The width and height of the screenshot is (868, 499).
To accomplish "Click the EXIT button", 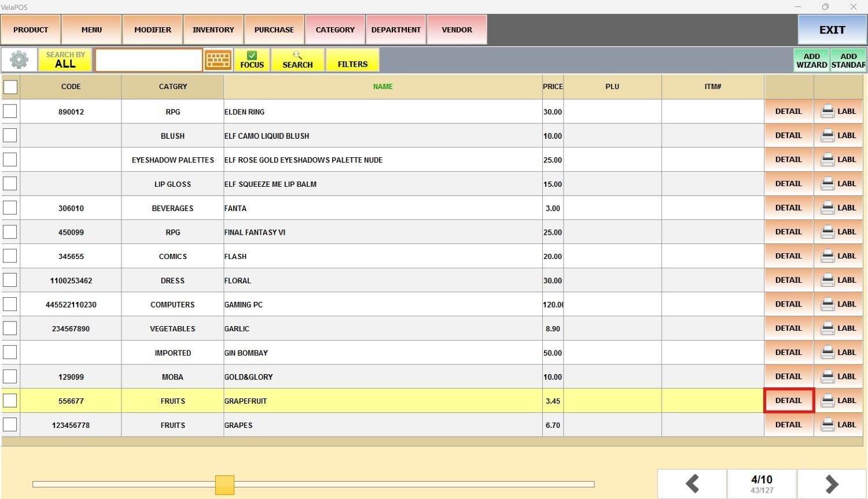I will click(x=832, y=29).
